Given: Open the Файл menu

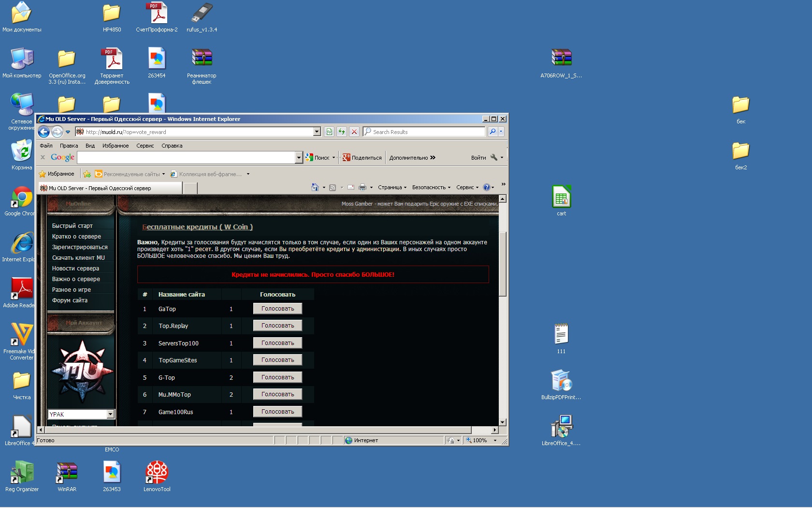Looking at the screenshot, I should pos(46,146).
